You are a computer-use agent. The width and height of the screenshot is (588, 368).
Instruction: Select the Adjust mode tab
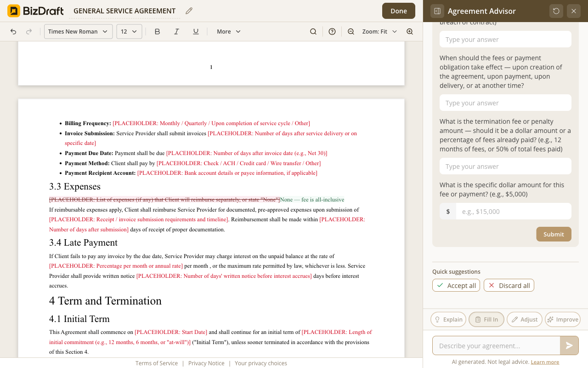525,319
